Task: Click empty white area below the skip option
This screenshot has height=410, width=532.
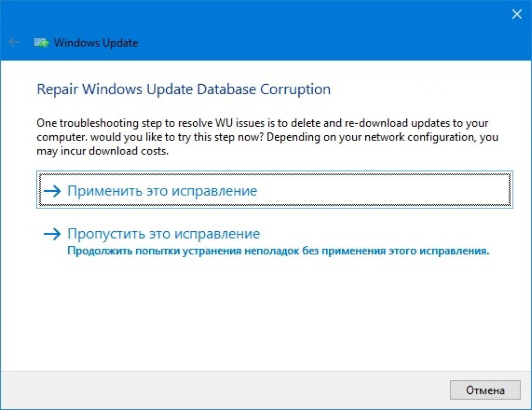Action: (x=260, y=312)
